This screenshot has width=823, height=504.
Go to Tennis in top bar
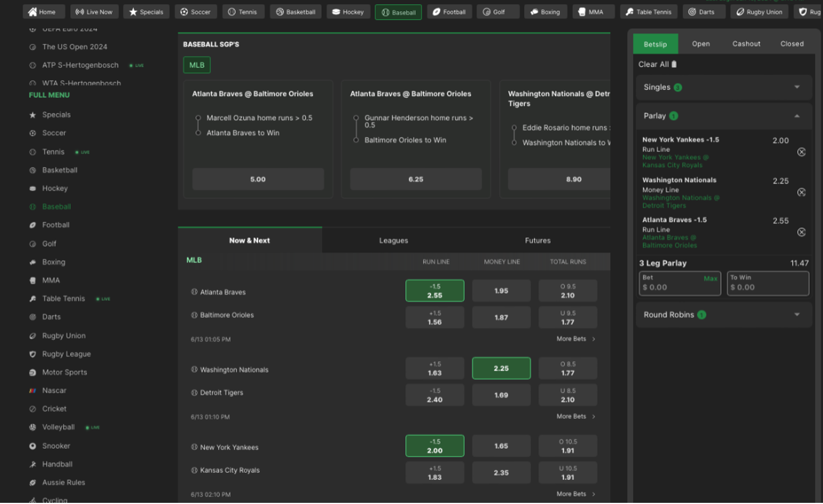tap(243, 12)
